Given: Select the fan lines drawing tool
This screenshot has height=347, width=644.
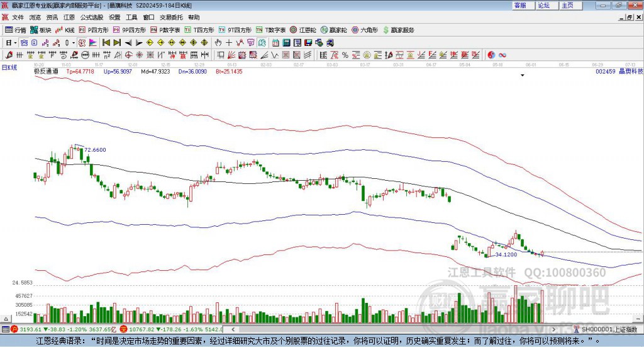Looking at the screenshot, I should (x=231, y=55).
